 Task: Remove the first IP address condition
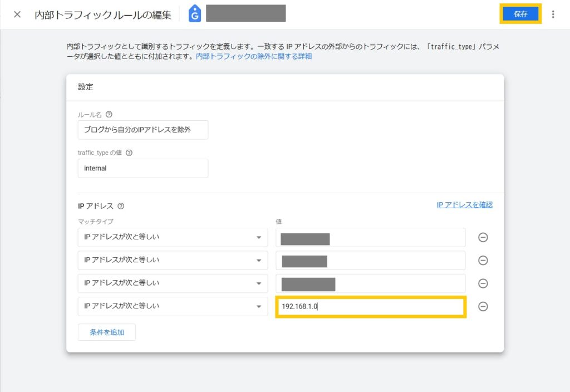(x=483, y=238)
